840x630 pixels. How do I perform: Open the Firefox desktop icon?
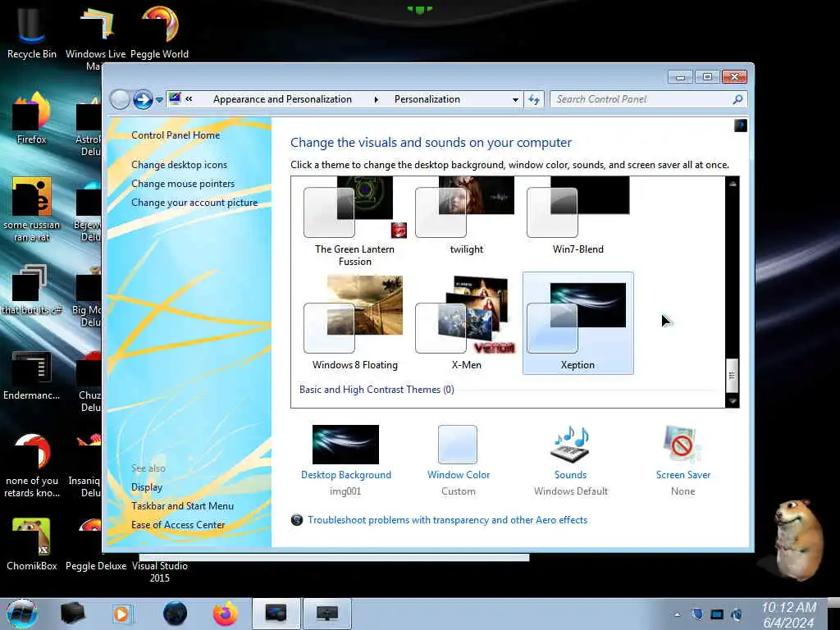32,118
